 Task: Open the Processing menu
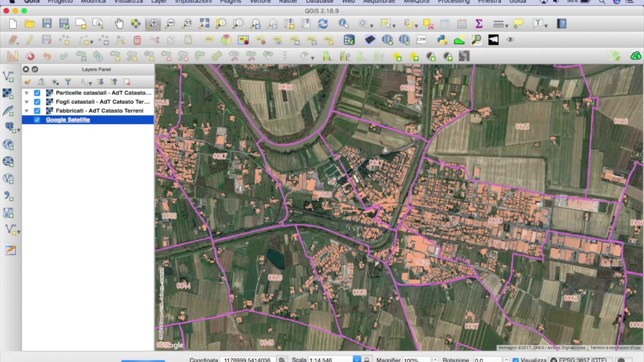point(454,2)
